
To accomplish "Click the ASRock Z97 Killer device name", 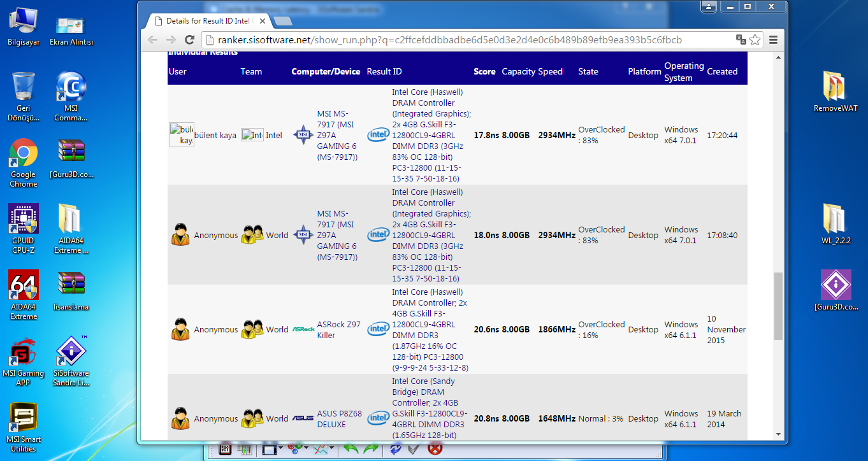I will click(x=339, y=329).
